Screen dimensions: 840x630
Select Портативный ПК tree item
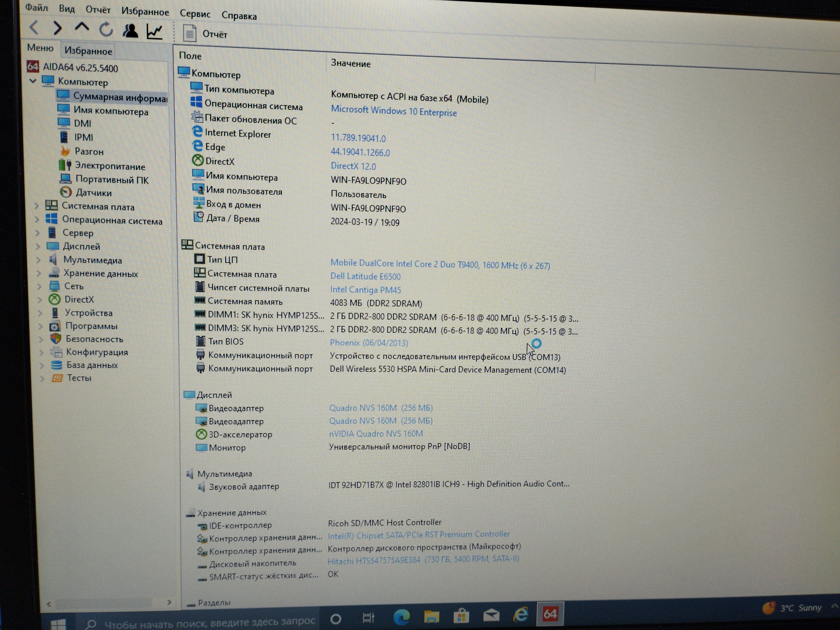tap(104, 179)
